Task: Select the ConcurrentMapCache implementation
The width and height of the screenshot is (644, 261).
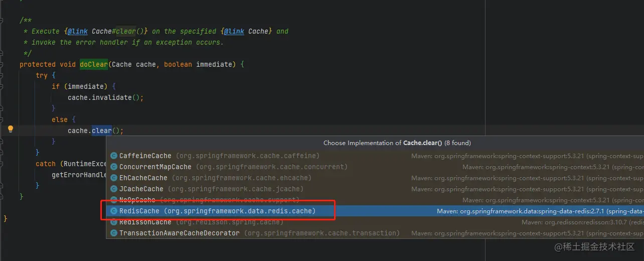Action: click(375, 167)
